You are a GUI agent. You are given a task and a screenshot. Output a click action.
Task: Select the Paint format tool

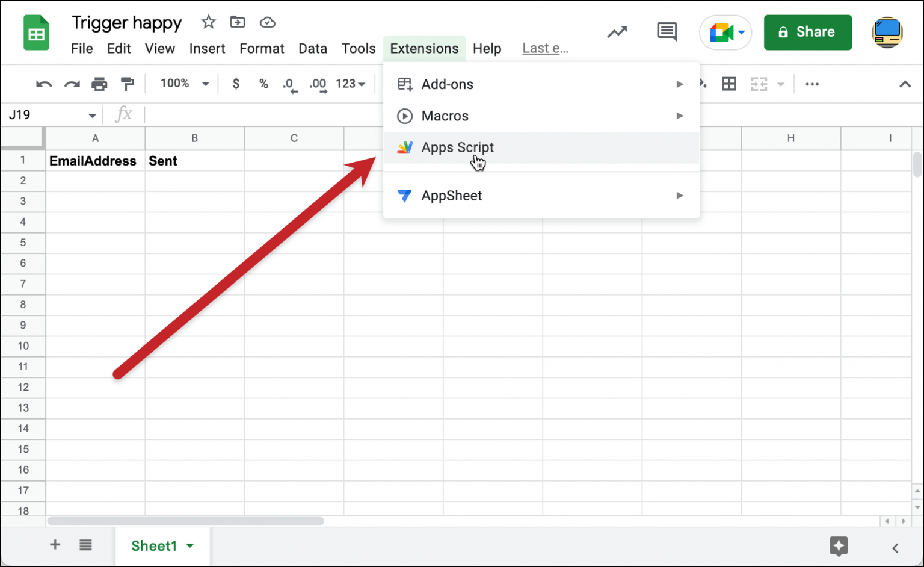(x=127, y=84)
